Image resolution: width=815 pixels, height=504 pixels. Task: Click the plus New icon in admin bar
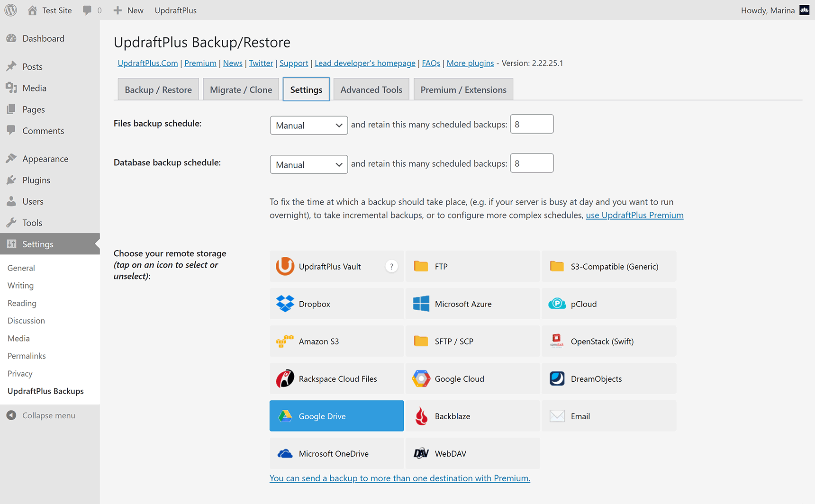pos(118,10)
